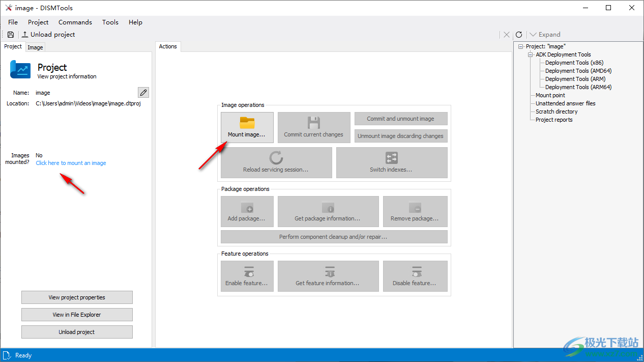Collapse ADK Deployment Tools tree node

click(x=530, y=54)
